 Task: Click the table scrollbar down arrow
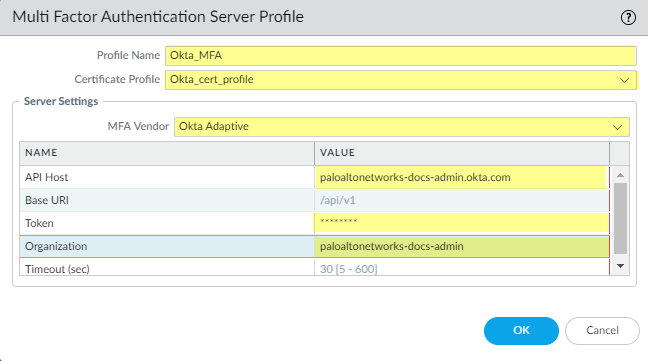[620, 266]
